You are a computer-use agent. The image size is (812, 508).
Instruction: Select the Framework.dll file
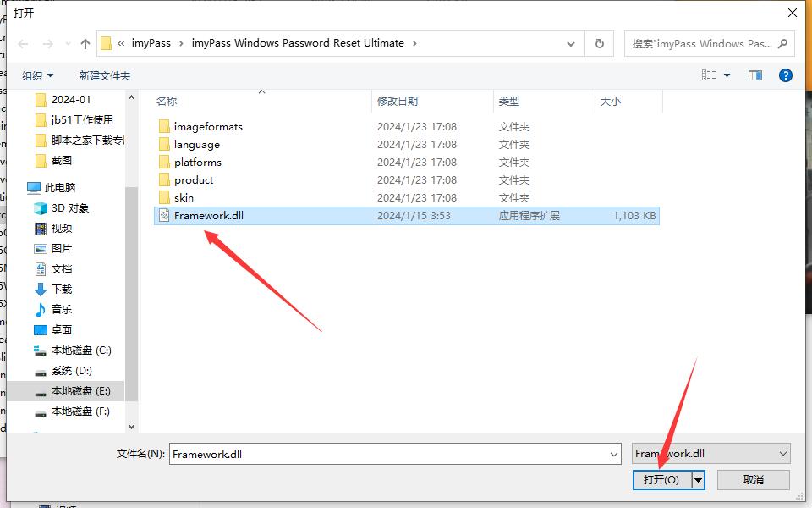[406, 216]
